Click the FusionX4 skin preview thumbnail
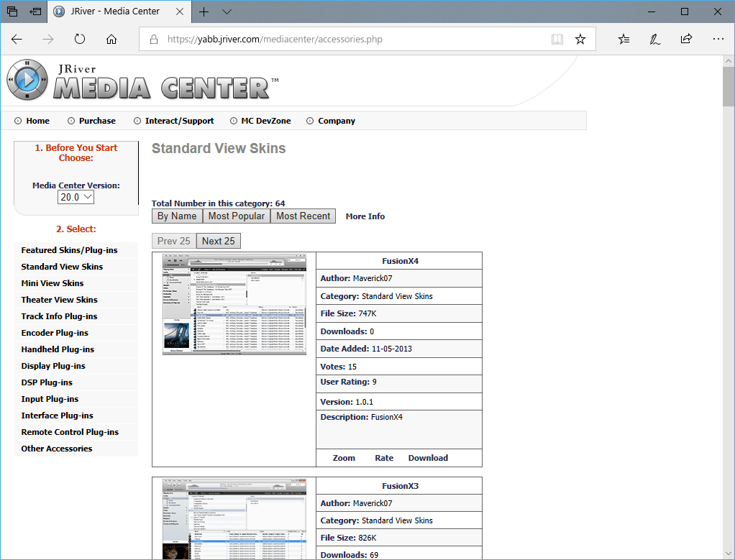Viewport: 735px width, 560px height. click(x=234, y=305)
